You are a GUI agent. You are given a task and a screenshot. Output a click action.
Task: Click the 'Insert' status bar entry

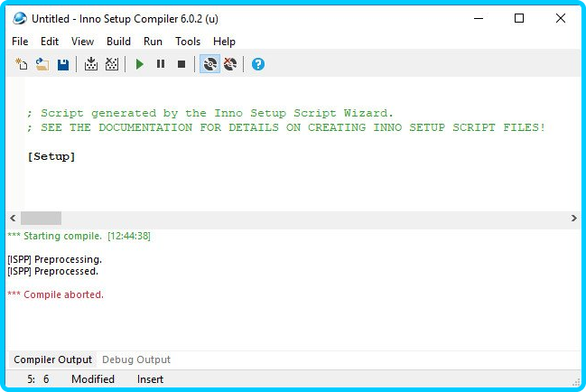tap(150, 379)
